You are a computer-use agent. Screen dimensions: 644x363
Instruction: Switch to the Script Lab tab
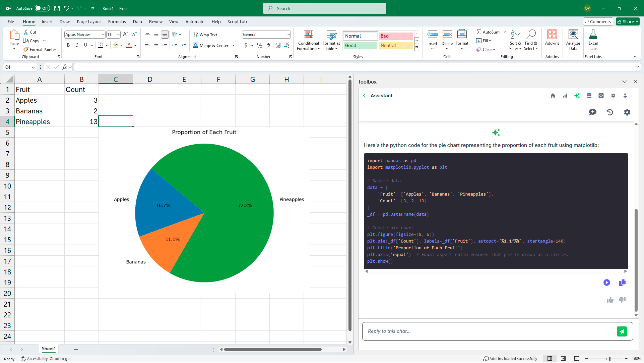click(237, 21)
